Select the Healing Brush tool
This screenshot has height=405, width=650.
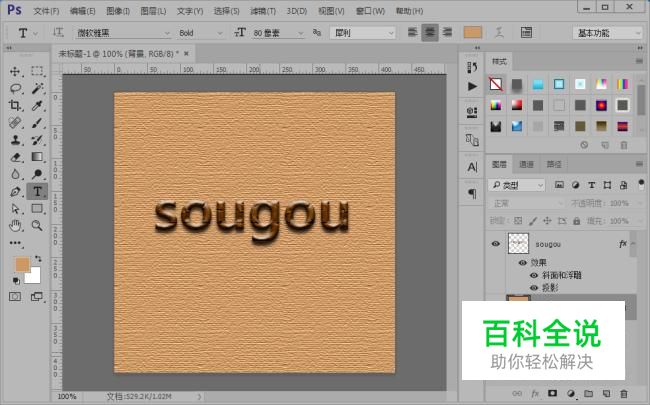pyautogui.click(x=15, y=123)
